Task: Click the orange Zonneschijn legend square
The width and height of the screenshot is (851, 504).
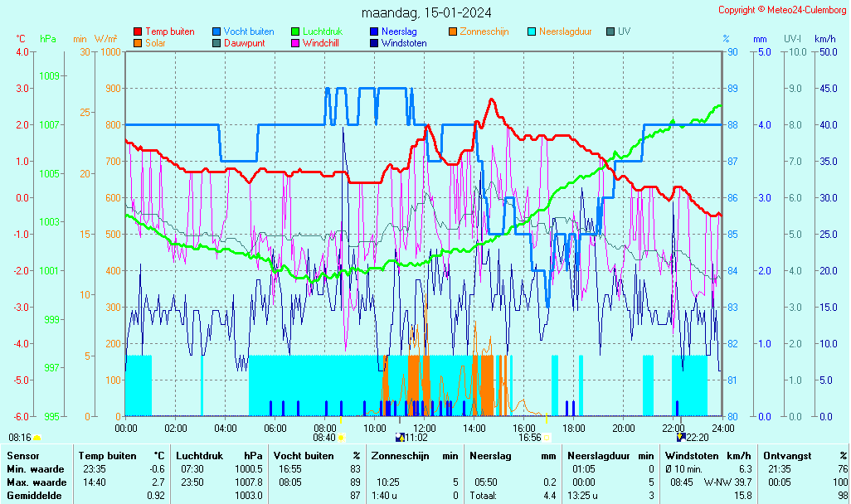Action: click(453, 31)
